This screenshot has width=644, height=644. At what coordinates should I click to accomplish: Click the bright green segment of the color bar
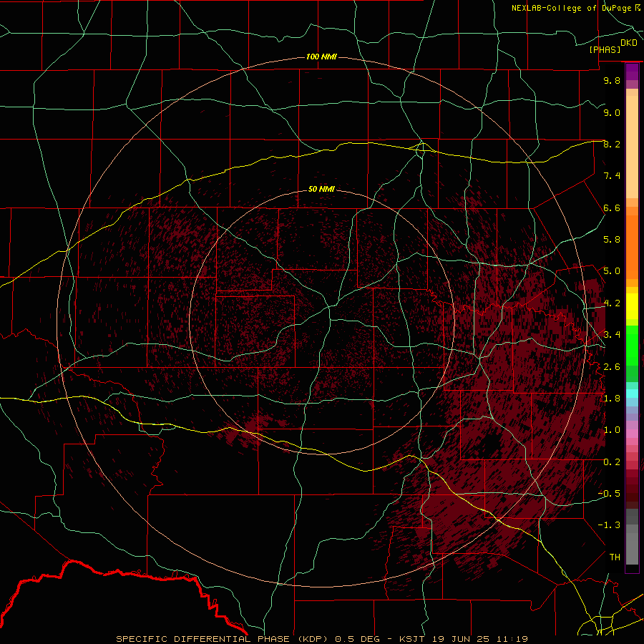pyautogui.click(x=632, y=345)
